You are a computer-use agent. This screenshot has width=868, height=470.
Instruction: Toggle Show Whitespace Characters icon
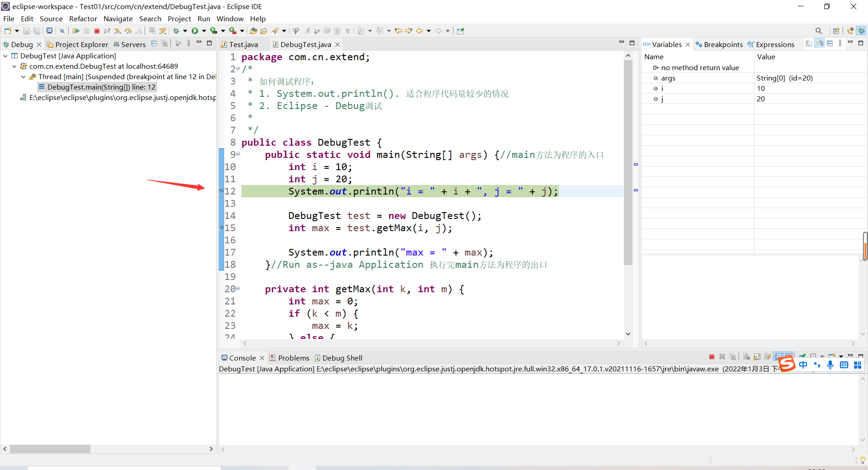pos(347,30)
